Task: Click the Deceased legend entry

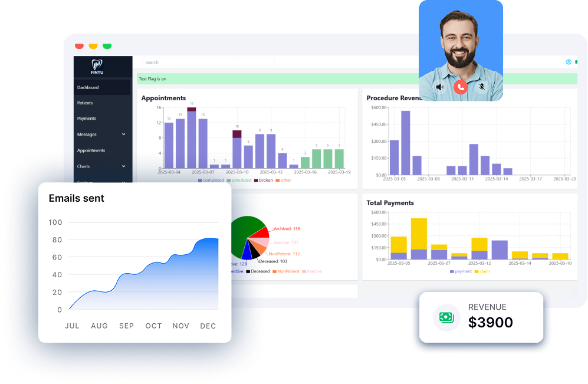Action: click(258, 271)
